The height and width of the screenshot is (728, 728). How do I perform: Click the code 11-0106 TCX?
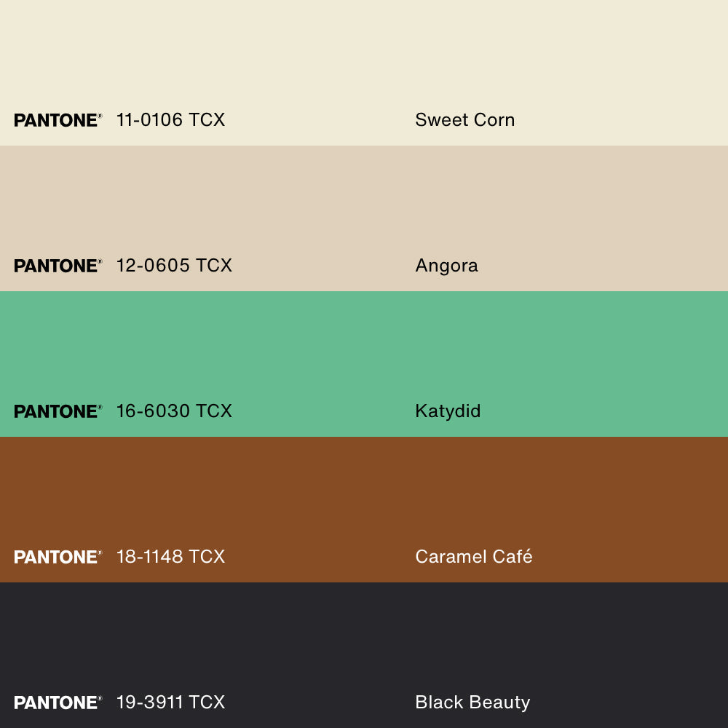click(x=170, y=120)
